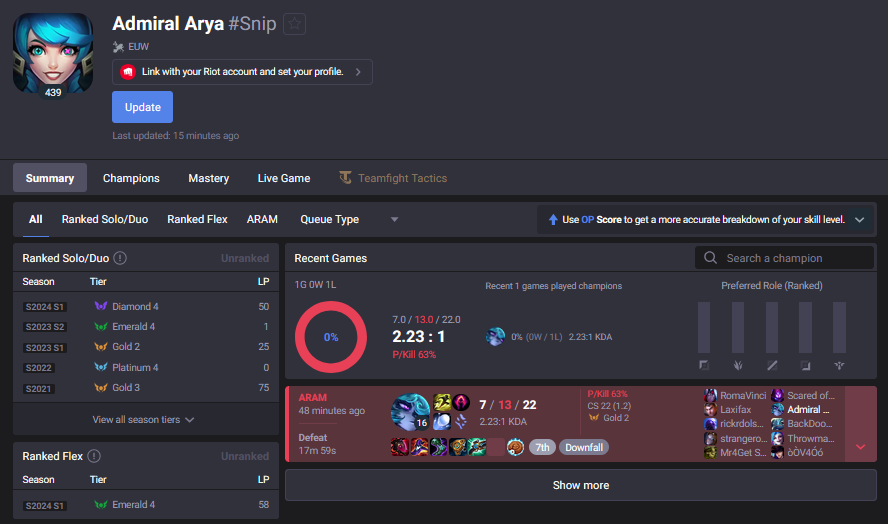Screen dimensions: 888x524
Task: Select the All queue filter
Action: [36, 219]
